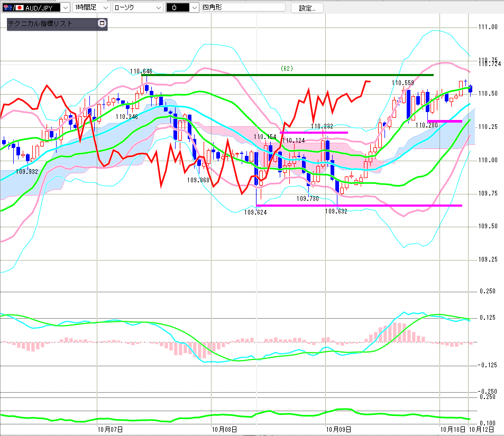Viewport: 504px width, 436px height.
Task: Click the 110.00 price axis label
Action: [x=488, y=160]
